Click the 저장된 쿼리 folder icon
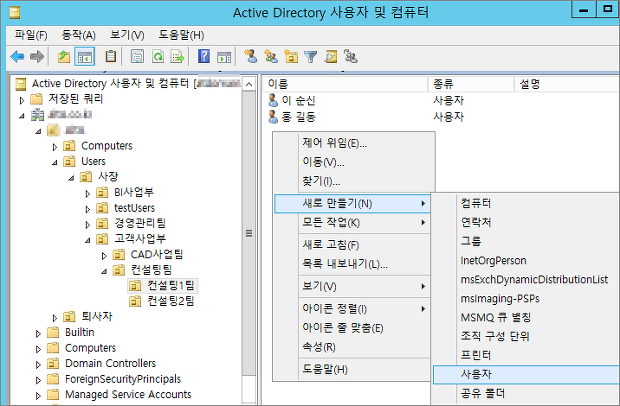This screenshot has width=620, height=406. 36,99
